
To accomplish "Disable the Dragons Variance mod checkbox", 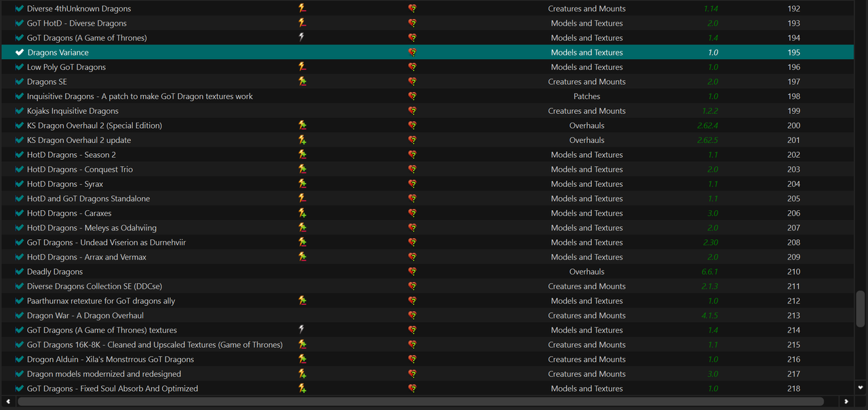I will [20, 52].
